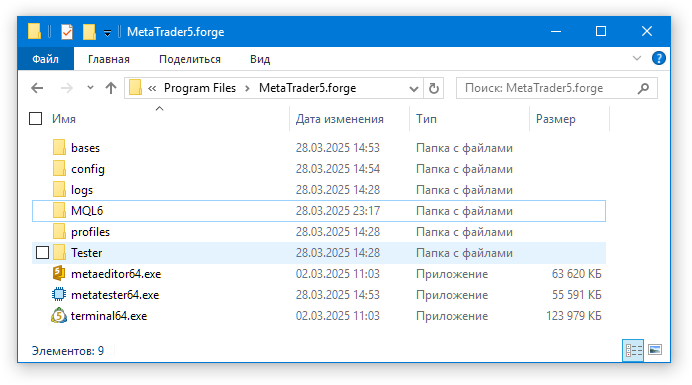
Task: Select the Tester folder icon
Action: point(59,253)
